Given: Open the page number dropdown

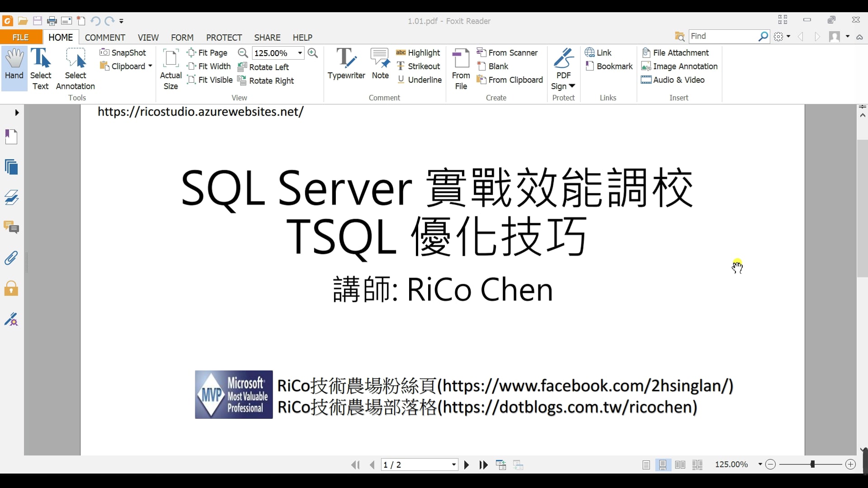Looking at the screenshot, I should (453, 465).
